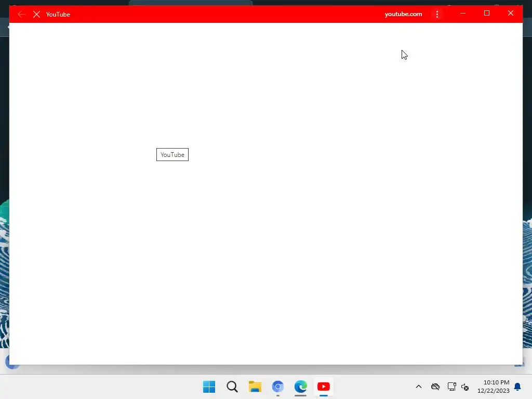Switch to Chromium browser on taskbar
This screenshot has height=399, width=532.
point(278,387)
